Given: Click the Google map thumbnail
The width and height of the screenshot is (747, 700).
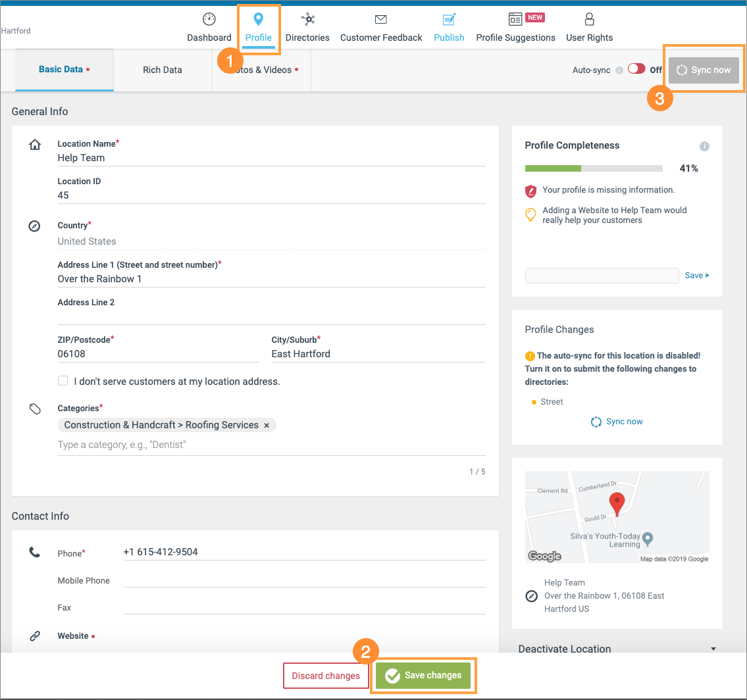Looking at the screenshot, I should point(617,516).
